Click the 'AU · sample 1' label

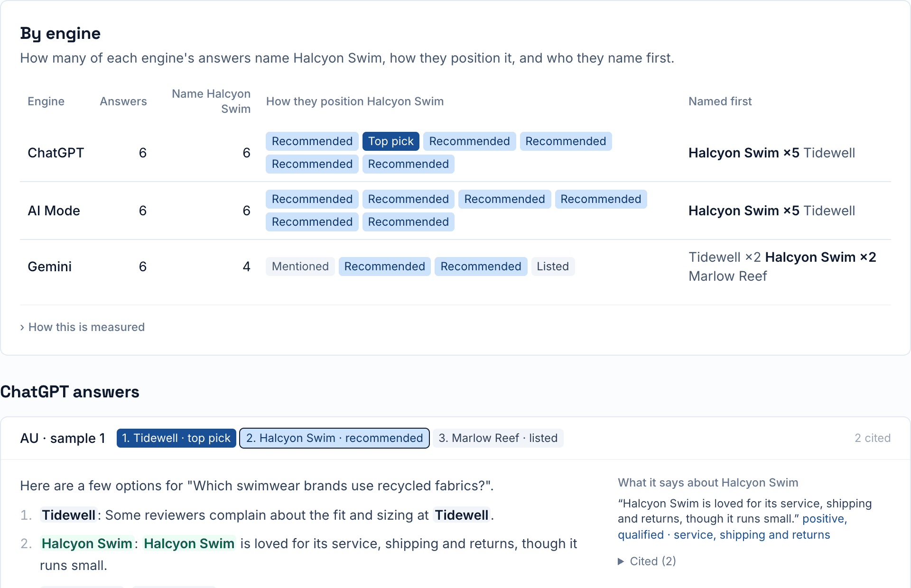coord(63,438)
